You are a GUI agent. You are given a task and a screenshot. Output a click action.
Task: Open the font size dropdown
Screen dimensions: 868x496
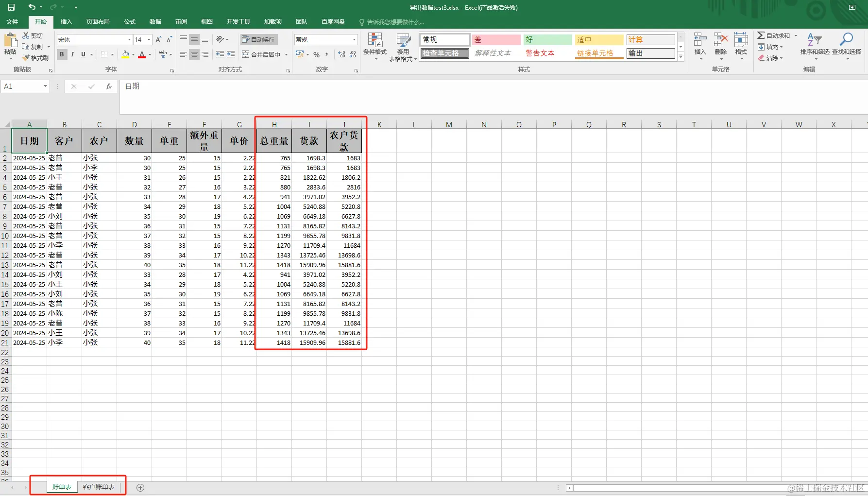tap(149, 39)
